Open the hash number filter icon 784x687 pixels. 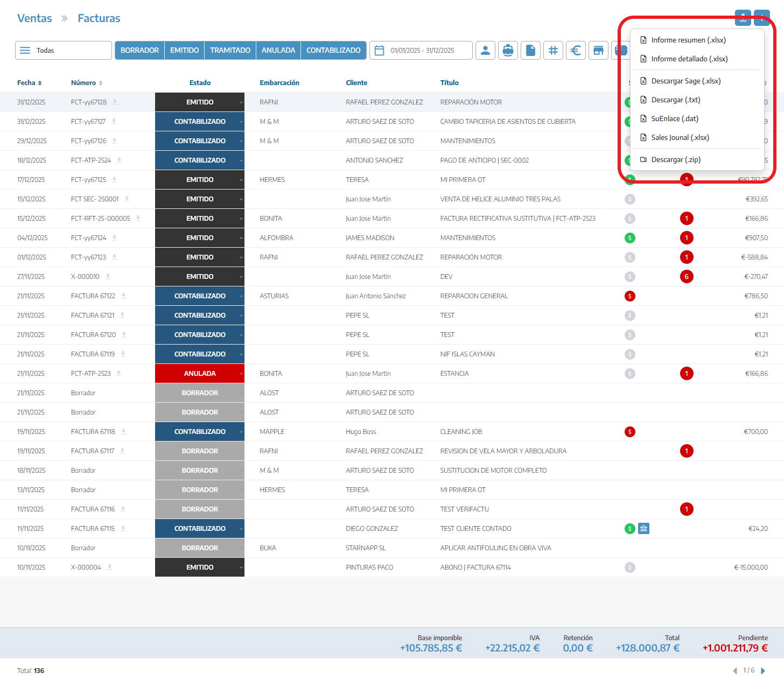tap(553, 51)
